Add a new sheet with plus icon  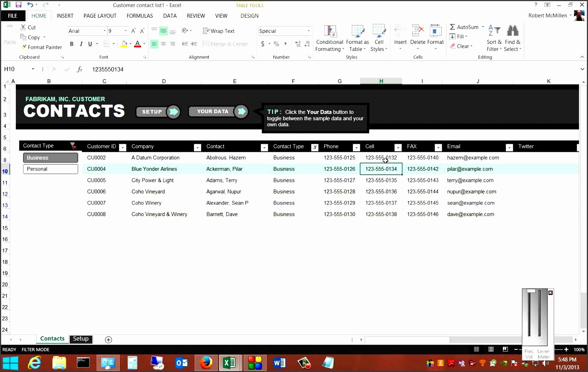[108, 340]
